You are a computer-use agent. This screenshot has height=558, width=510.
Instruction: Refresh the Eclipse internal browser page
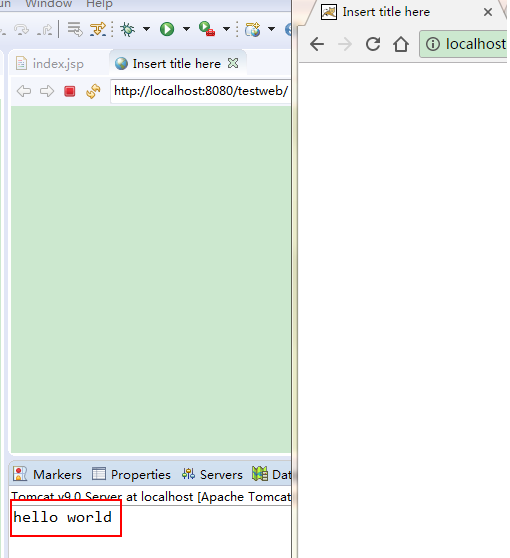[x=93, y=91]
